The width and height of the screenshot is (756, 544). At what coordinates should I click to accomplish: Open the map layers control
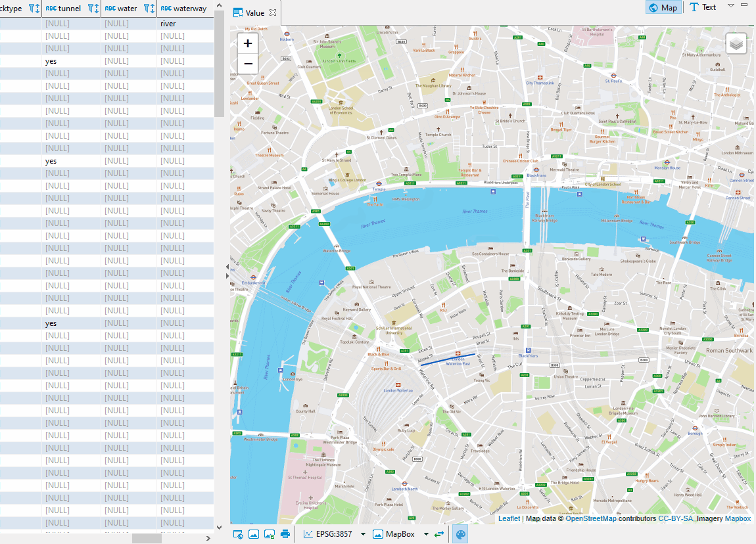[736, 44]
